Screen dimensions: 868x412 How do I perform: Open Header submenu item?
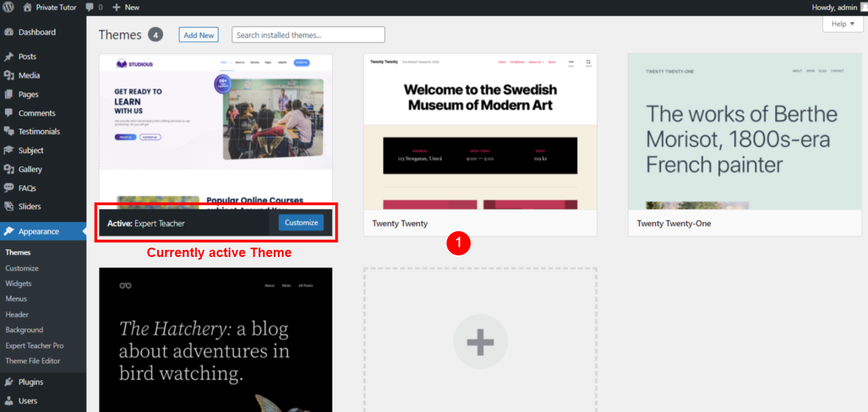(17, 314)
